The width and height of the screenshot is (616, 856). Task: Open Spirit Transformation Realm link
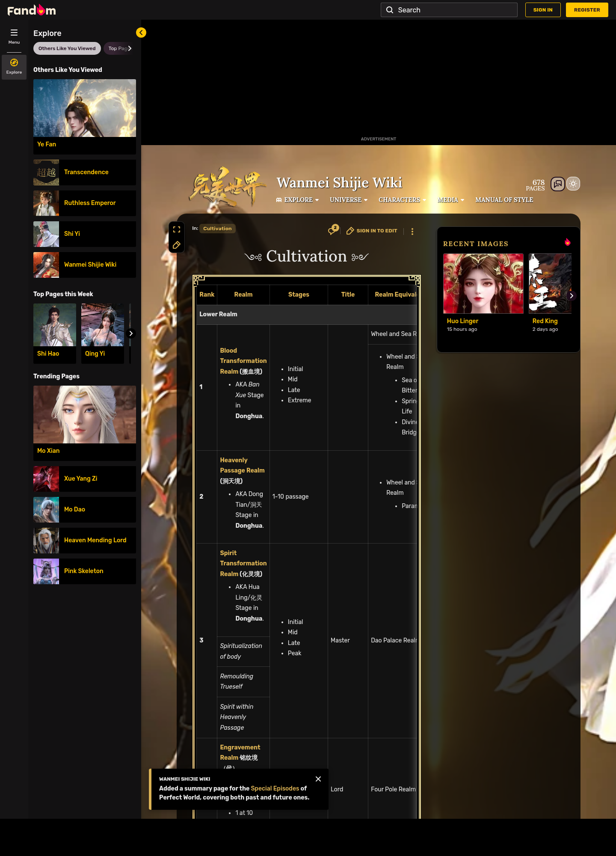point(243,563)
